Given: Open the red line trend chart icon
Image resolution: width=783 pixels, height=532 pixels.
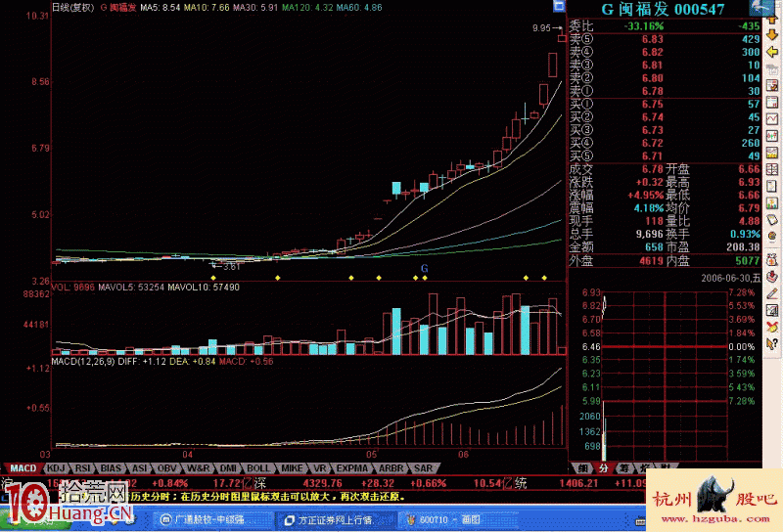Looking at the screenshot, I should point(772,118).
